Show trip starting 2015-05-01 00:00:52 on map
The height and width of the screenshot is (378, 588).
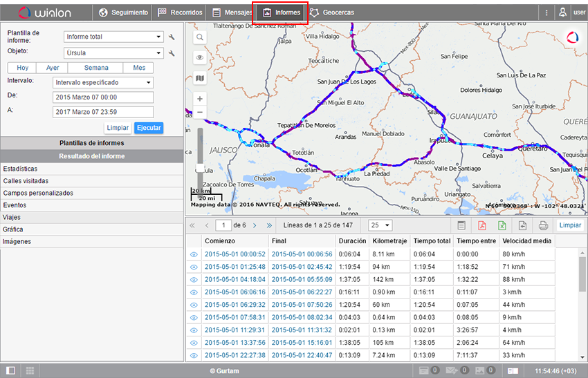194,254
